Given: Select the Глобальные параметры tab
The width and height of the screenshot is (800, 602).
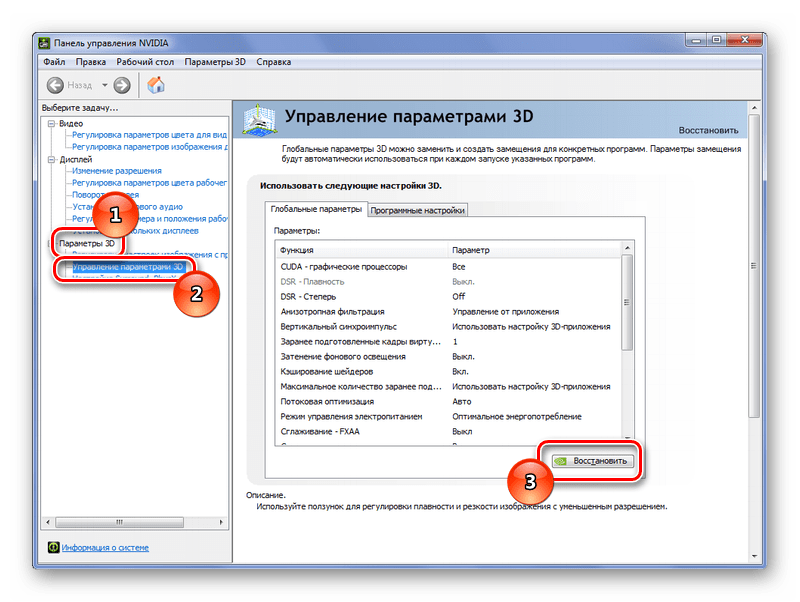Looking at the screenshot, I should click(314, 210).
